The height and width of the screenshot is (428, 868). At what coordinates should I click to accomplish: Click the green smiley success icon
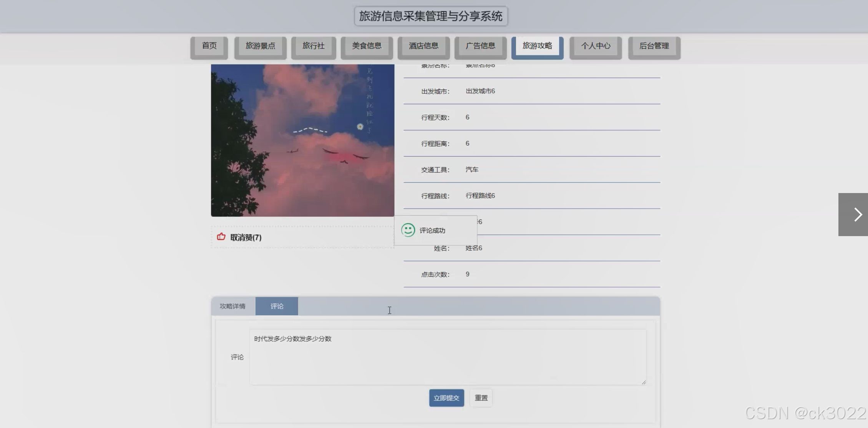pyautogui.click(x=408, y=230)
